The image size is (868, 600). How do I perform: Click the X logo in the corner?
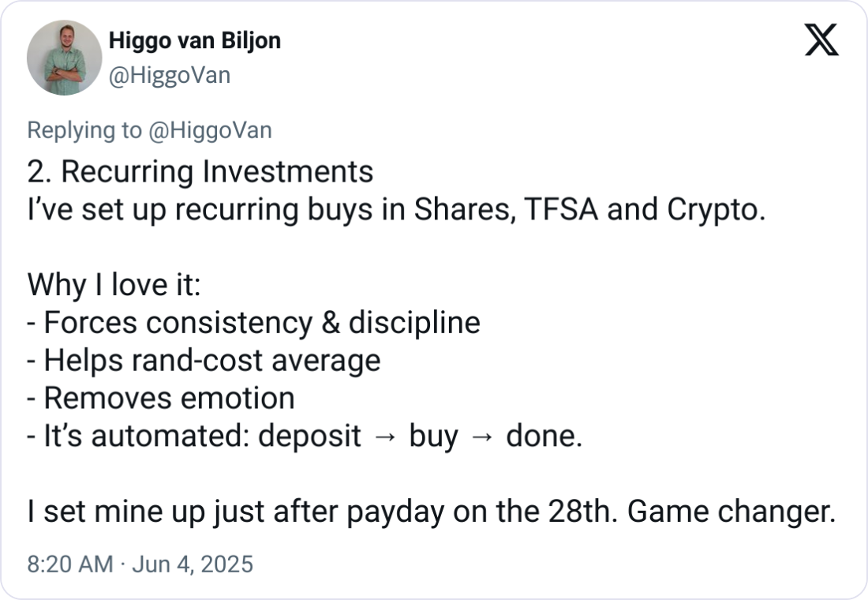(821, 40)
